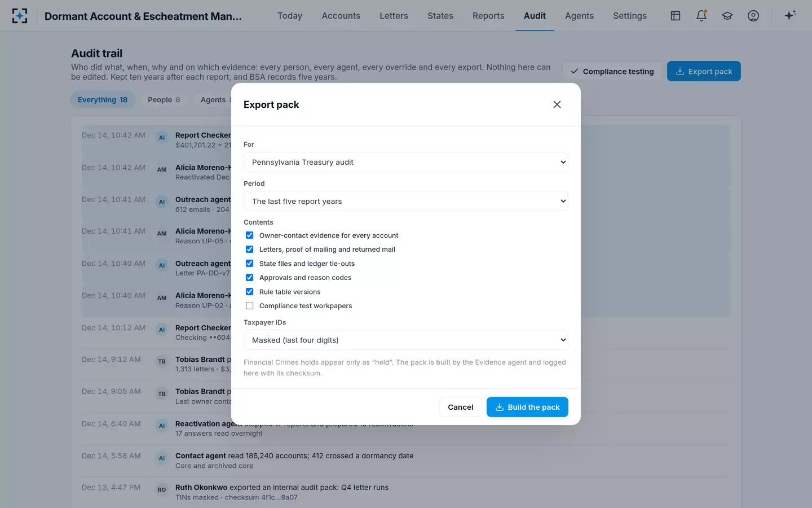Switch to the Letters tab
This screenshot has height=508, width=812.
(394, 16)
